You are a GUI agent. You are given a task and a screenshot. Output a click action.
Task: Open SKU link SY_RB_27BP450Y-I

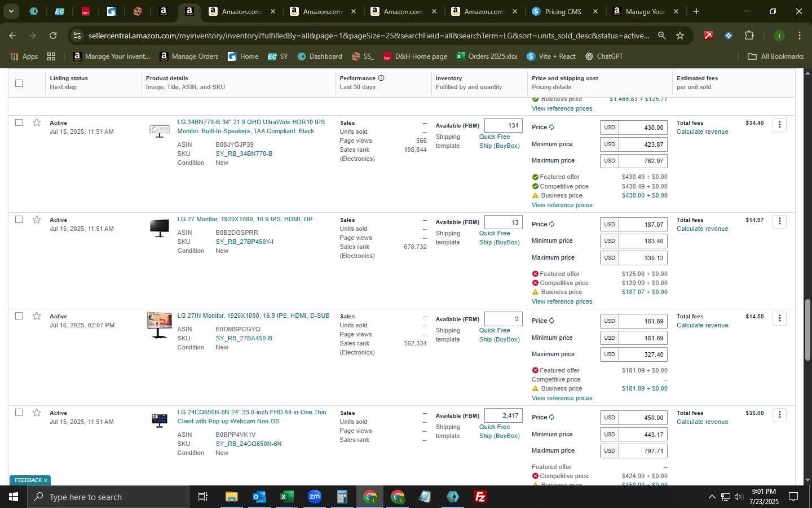tap(244, 242)
